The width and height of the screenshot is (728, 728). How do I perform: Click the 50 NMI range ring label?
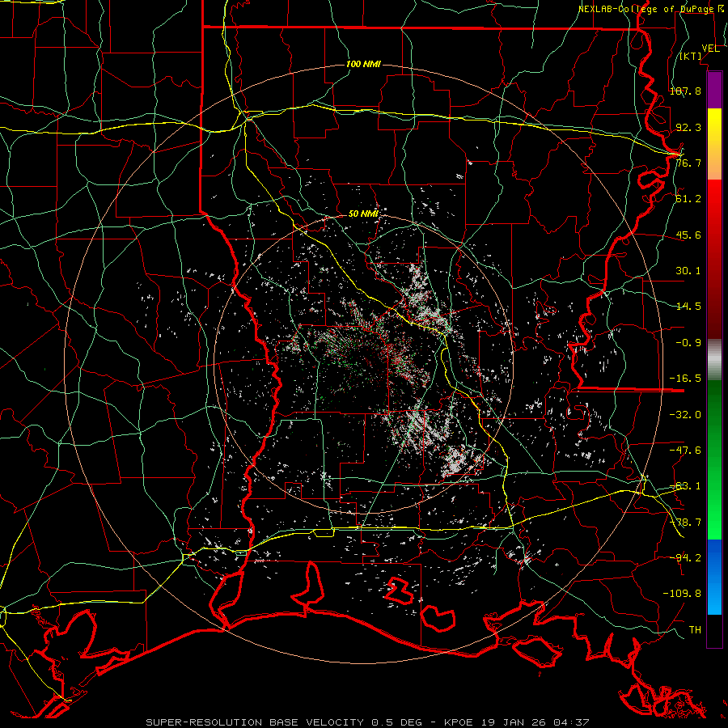(x=363, y=214)
